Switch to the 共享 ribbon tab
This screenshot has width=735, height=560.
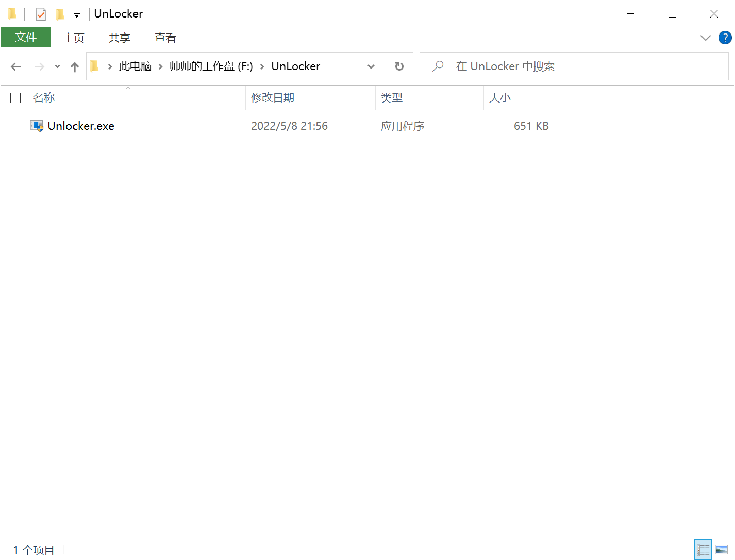point(120,38)
